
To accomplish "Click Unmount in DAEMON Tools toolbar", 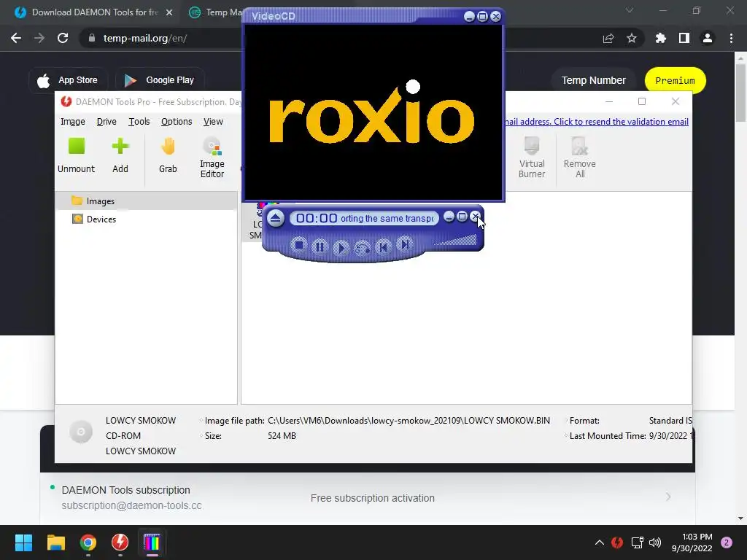I will click(x=76, y=155).
